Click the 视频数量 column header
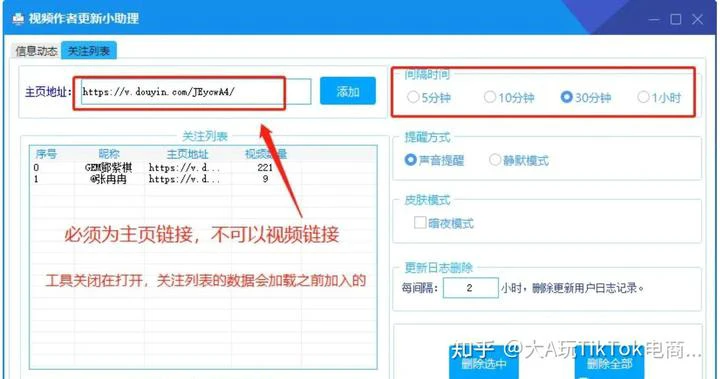The height and width of the screenshot is (379, 720). 266,154
